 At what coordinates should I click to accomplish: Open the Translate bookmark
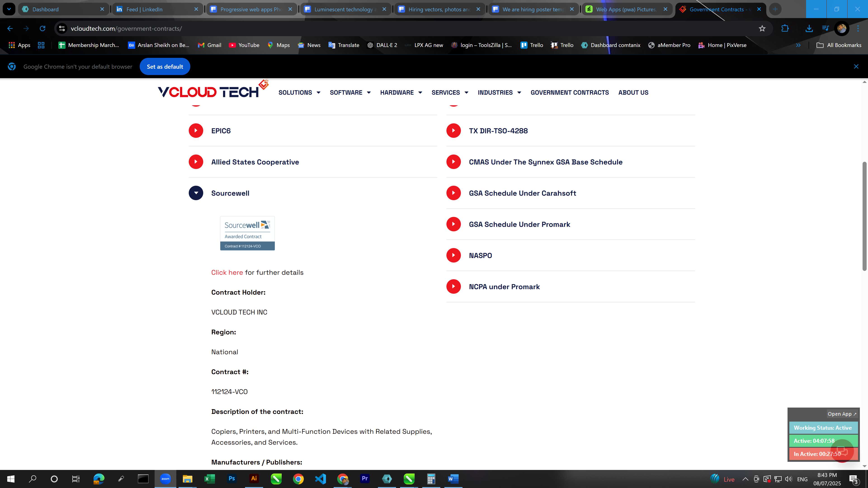(344, 45)
